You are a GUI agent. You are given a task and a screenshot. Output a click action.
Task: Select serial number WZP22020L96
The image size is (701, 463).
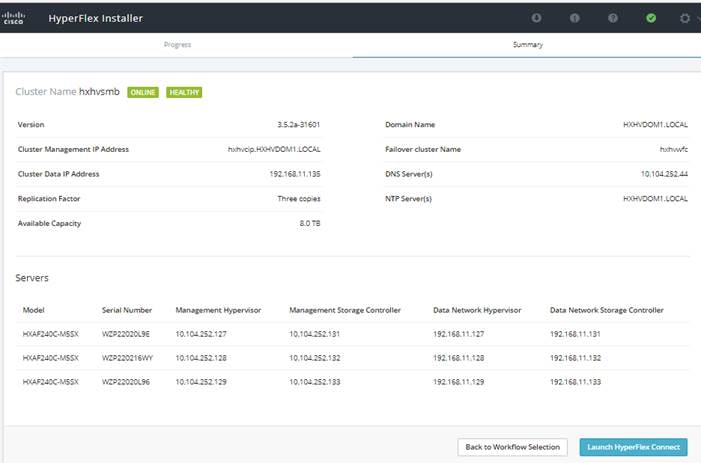[x=126, y=382]
